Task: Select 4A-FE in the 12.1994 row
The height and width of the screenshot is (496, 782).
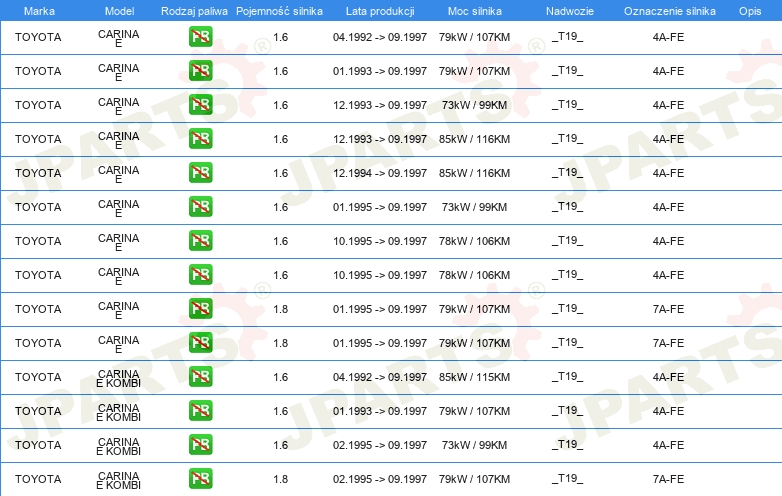Action: pos(668,173)
